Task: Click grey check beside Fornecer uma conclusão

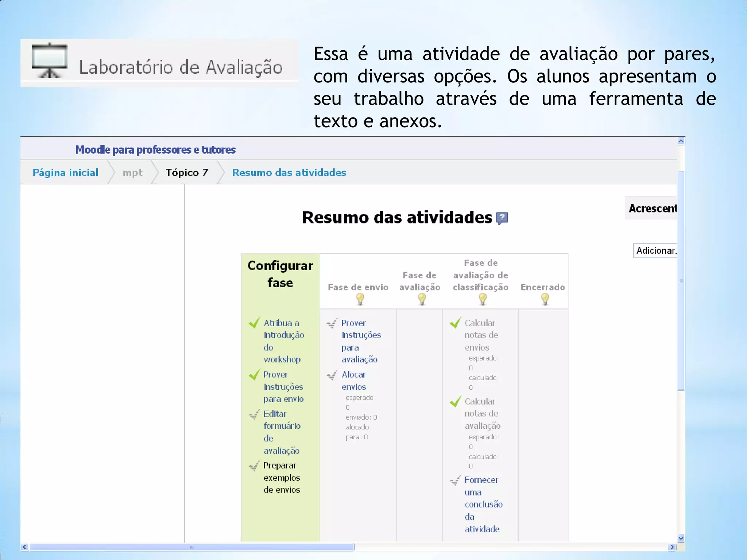Action: coord(455,480)
